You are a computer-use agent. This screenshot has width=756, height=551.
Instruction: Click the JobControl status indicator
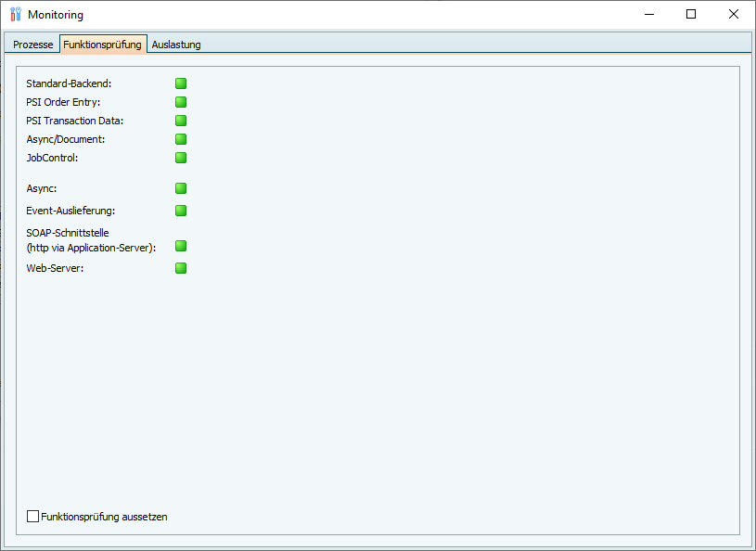pos(181,158)
